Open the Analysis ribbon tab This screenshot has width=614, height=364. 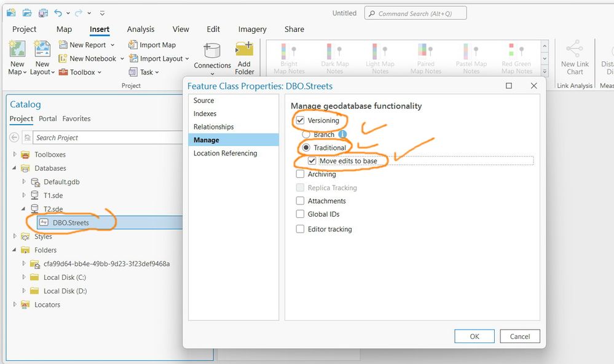[141, 29]
